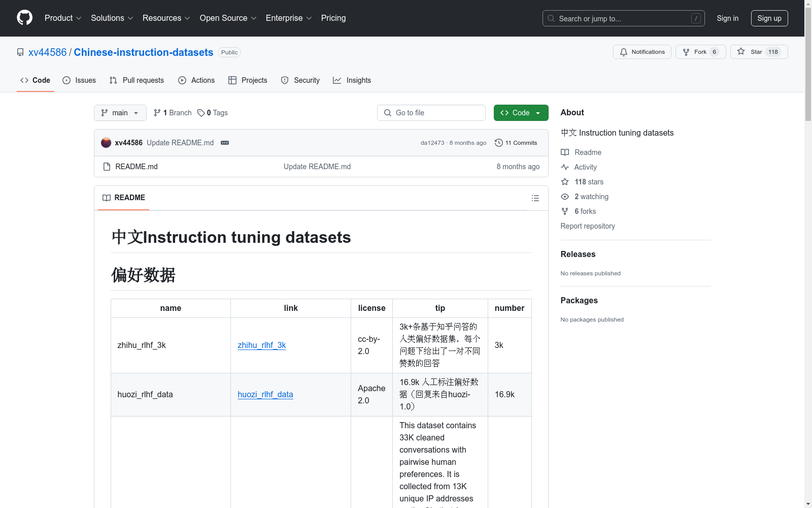Expand the Solutions menu
The image size is (812, 508).
[112, 18]
